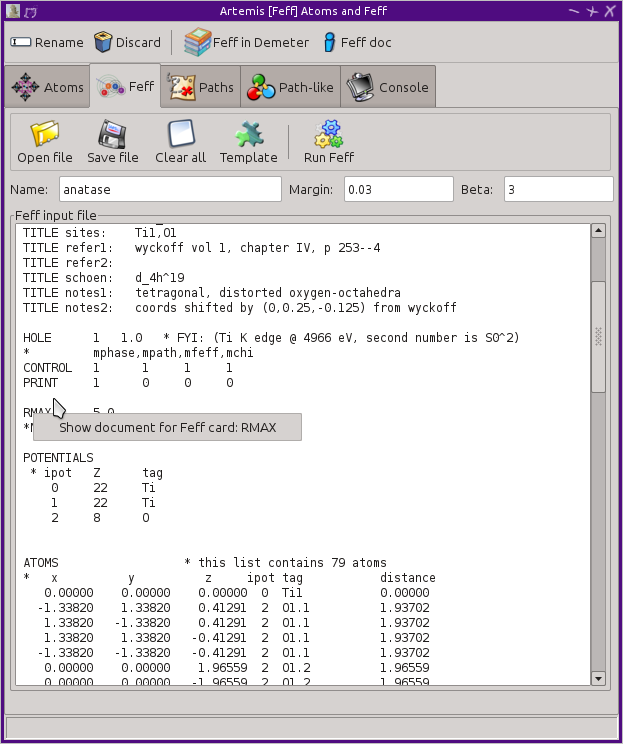The height and width of the screenshot is (744, 623).
Task: Click the Save file floppy icon
Action: pyautogui.click(x=112, y=133)
